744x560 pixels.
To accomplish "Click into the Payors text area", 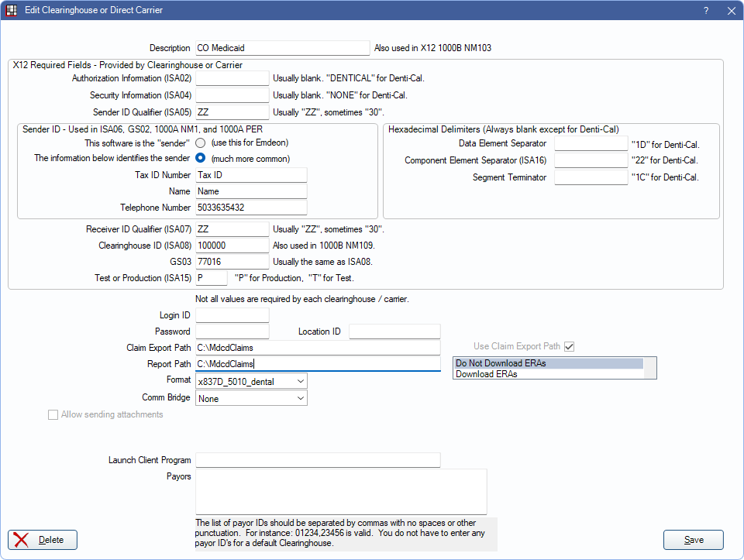I will click(x=341, y=491).
